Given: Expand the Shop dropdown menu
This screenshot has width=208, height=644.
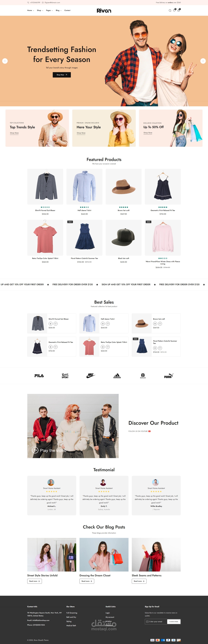Looking at the screenshot, I should click(x=40, y=10).
